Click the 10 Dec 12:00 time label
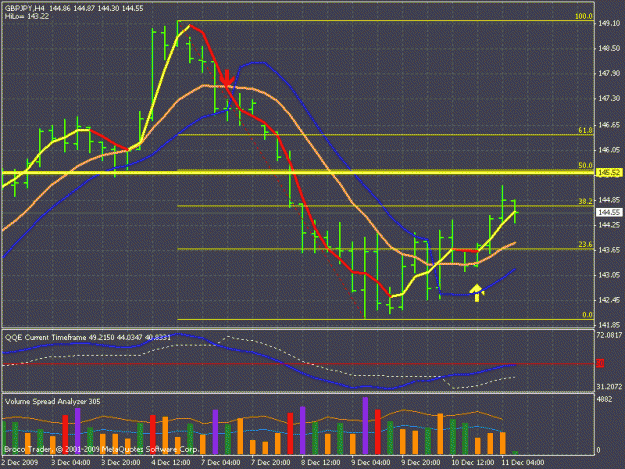 pyautogui.click(x=472, y=462)
